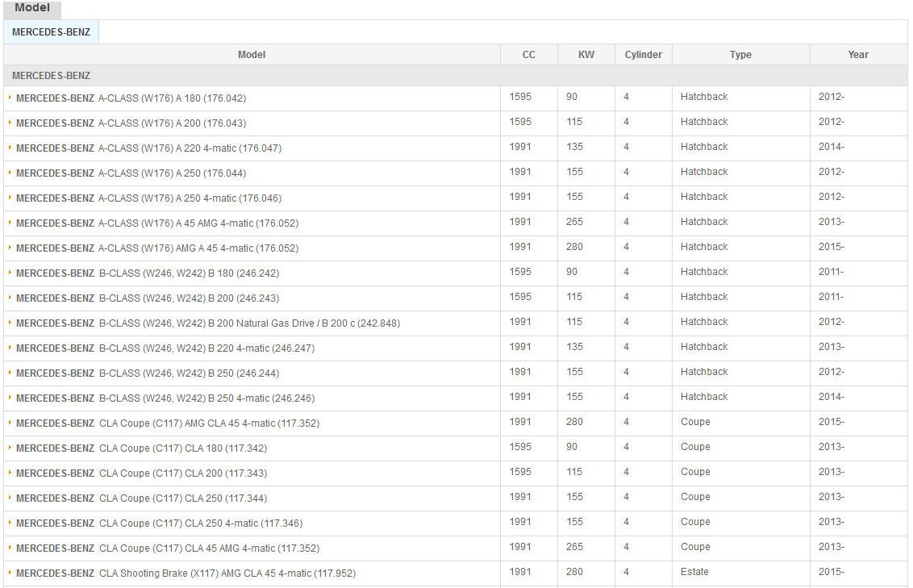Click the Cylinder column header
The height and width of the screenshot is (588, 913).
644,55
